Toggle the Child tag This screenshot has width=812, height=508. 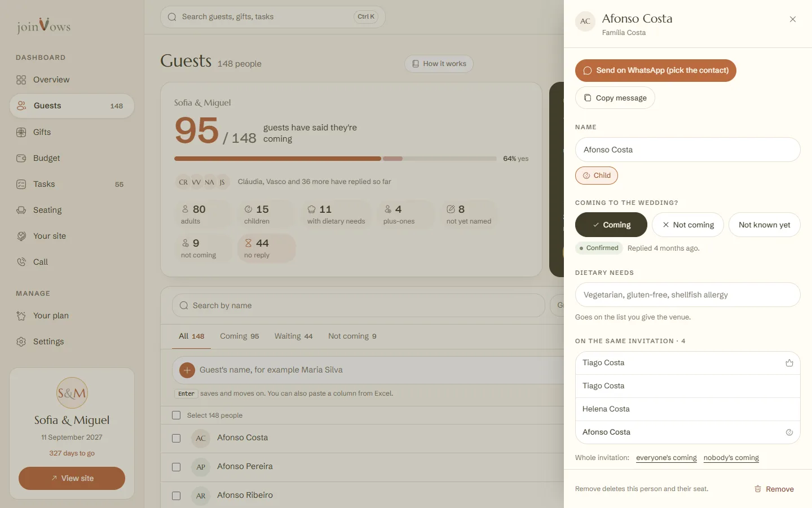(x=597, y=176)
